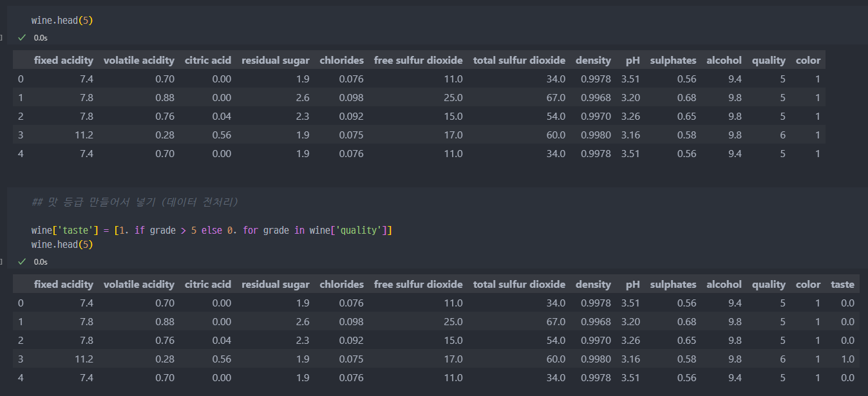Click 'sulphates' header in the table without taste

tap(674, 61)
